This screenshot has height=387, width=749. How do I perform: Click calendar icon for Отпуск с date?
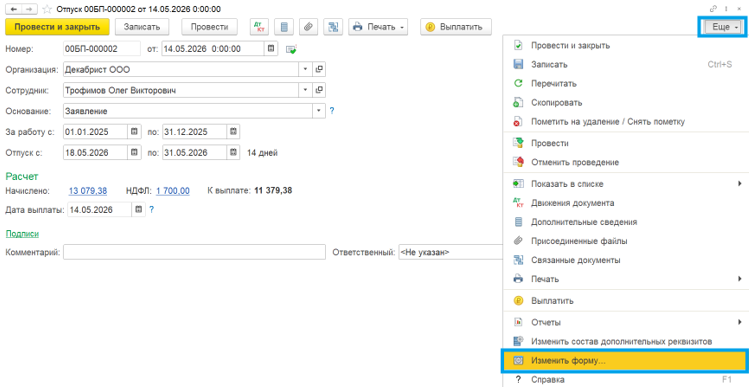[134, 153]
